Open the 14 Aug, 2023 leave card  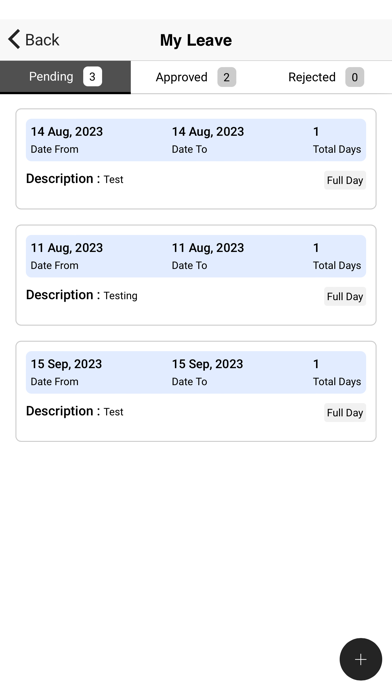[196, 158]
